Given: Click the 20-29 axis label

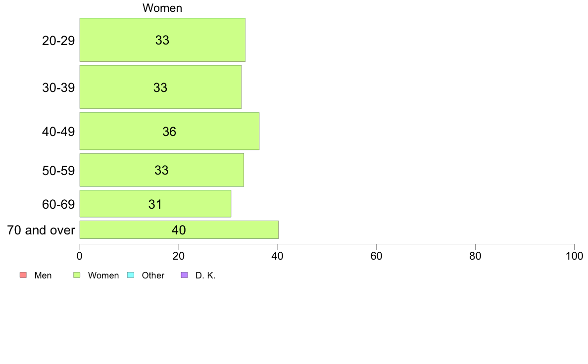Looking at the screenshot, I should point(58,41).
